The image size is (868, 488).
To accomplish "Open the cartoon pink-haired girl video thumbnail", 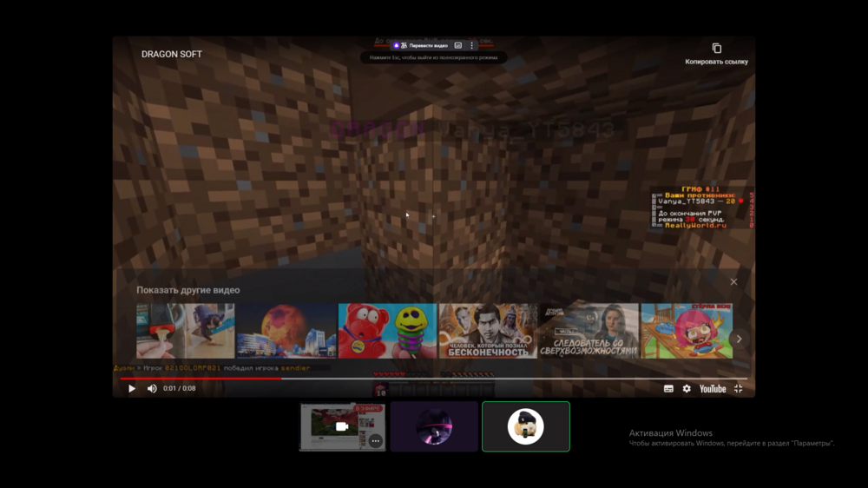I will tap(687, 331).
